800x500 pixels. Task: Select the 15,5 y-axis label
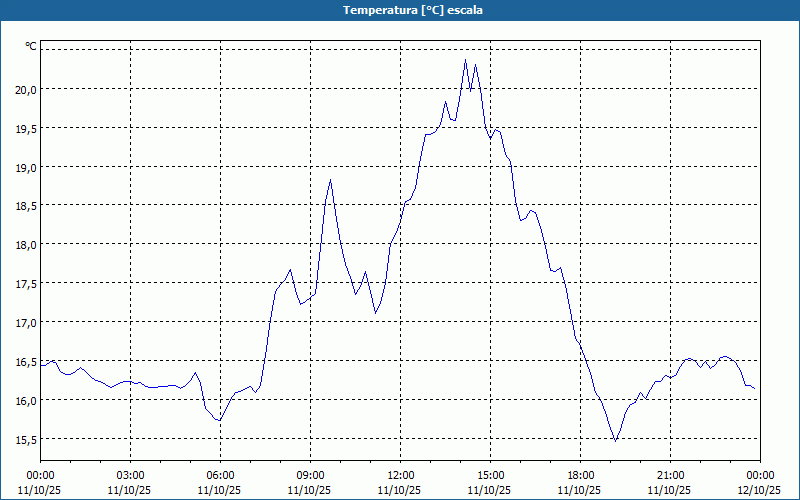(x=24, y=440)
